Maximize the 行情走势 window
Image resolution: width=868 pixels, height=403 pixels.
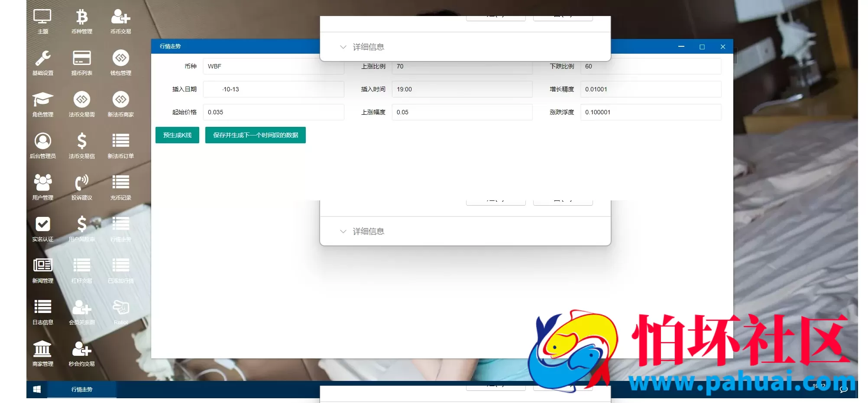pos(702,47)
